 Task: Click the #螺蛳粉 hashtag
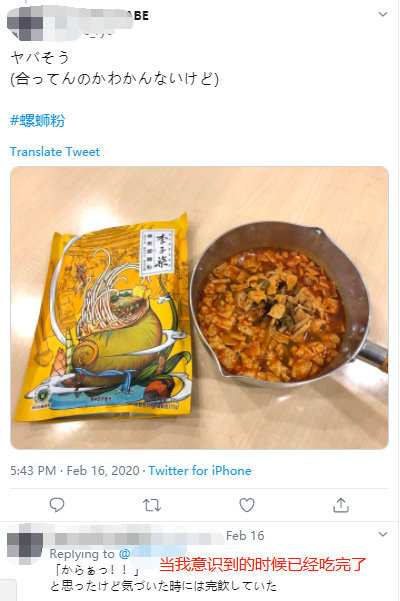click(37, 121)
